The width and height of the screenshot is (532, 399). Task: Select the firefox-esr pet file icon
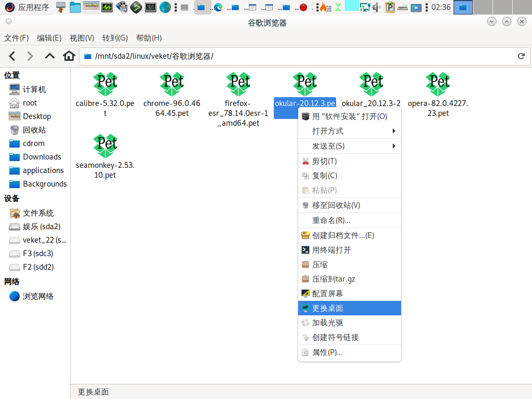coord(238,84)
